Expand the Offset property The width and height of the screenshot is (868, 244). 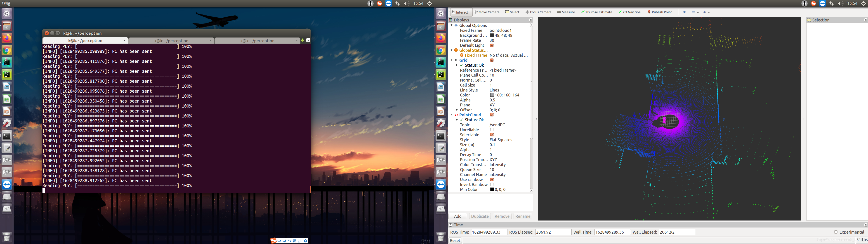[x=457, y=110]
